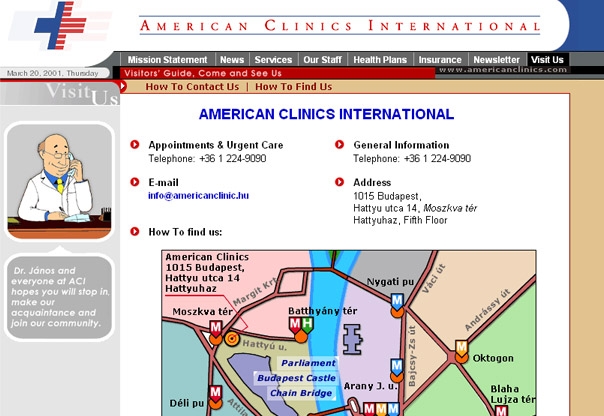Viewport: 604px width, 416px height.
Task: Click the Hattyuhaz, Fifth Floor text
Action: [x=400, y=220]
